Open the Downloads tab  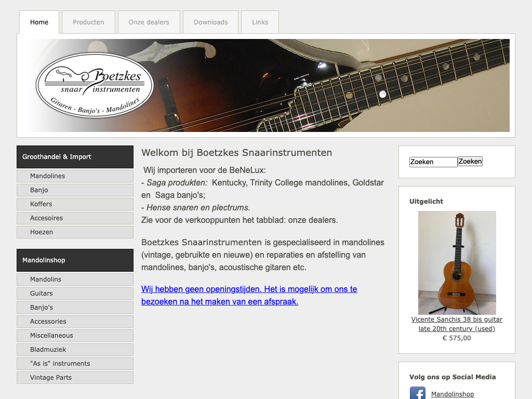(211, 22)
